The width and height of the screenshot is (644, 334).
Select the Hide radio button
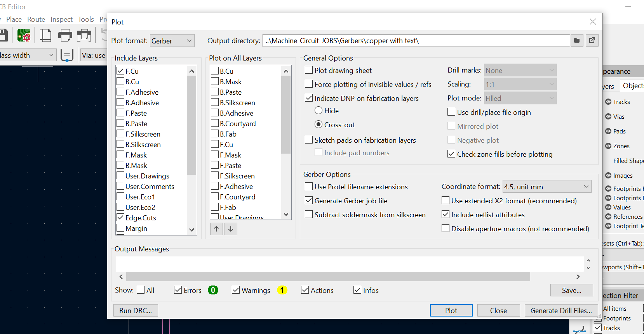tap(319, 111)
